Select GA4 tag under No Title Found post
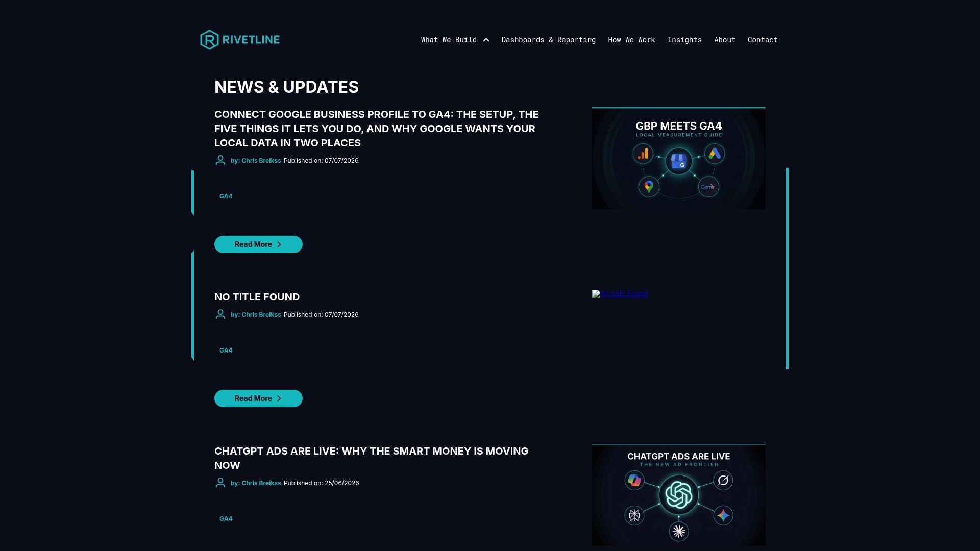The height and width of the screenshot is (551, 980). tap(226, 350)
